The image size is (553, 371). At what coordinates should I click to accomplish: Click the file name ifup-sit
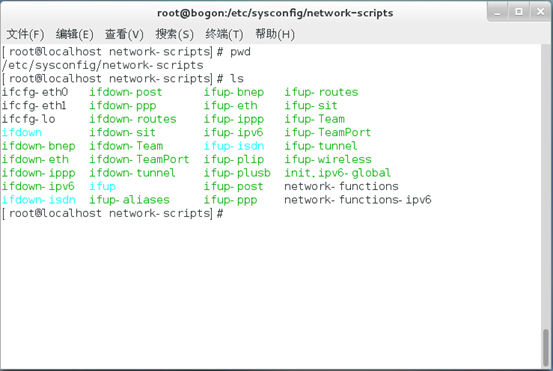point(311,105)
